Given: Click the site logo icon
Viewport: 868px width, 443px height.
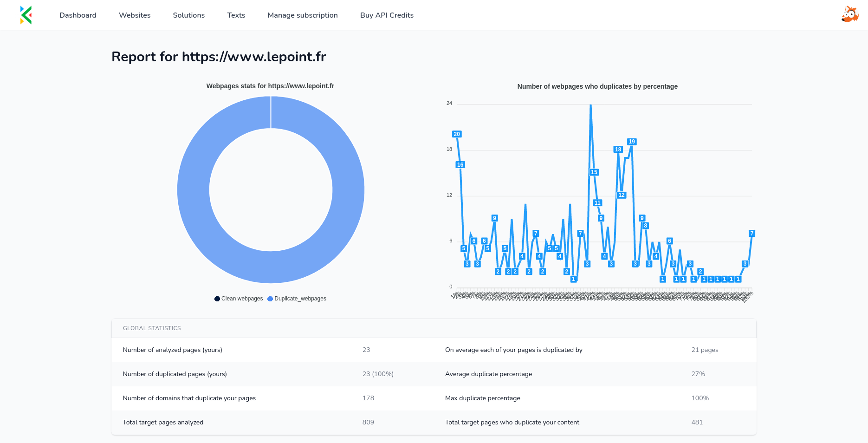Looking at the screenshot, I should (x=26, y=15).
